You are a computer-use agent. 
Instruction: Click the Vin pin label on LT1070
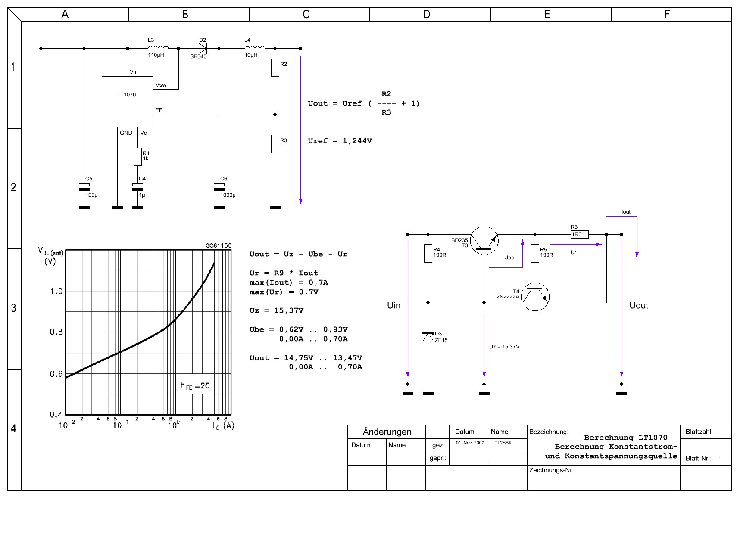click(x=134, y=72)
